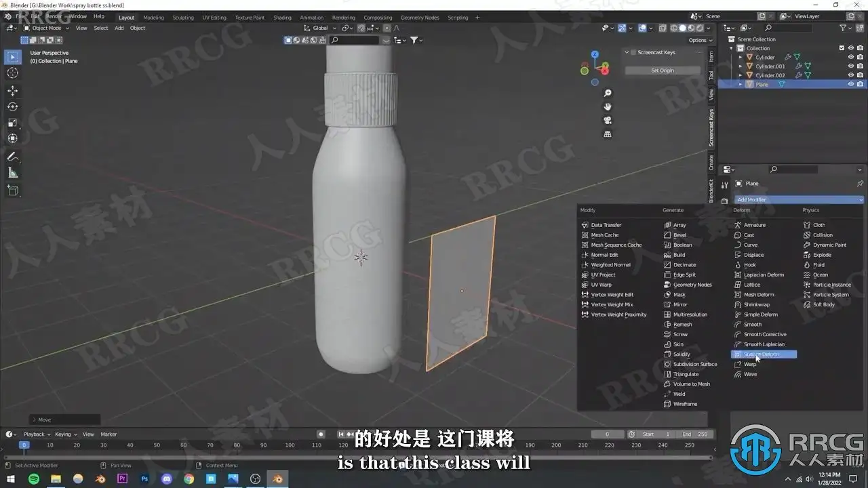Image resolution: width=868 pixels, height=488 pixels.
Task: Open the Shading workspace tab
Action: coord(282,17)
